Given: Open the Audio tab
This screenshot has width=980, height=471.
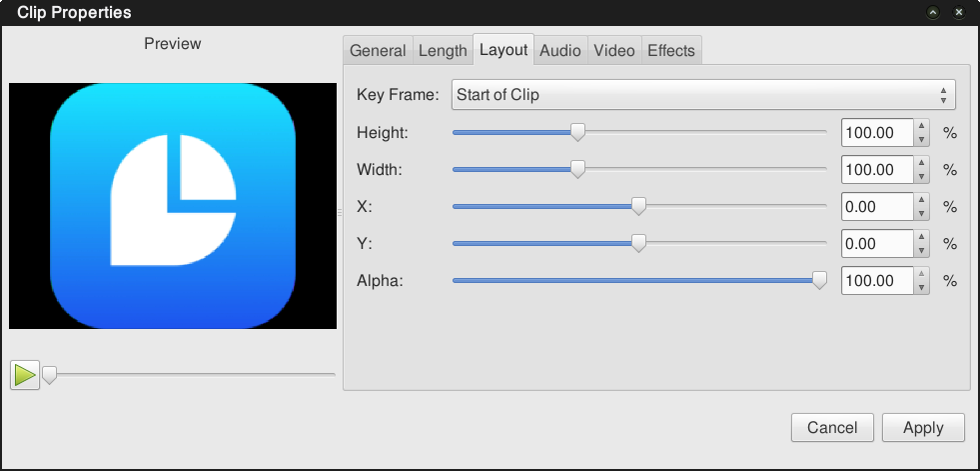Looking at the screenshot, I should pos(560,51).
